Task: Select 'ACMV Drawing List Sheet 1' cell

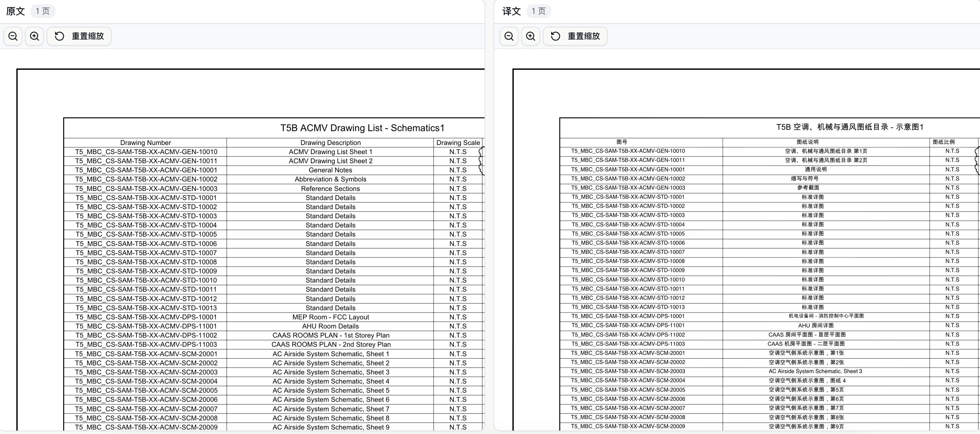Action: coord(330,152)
